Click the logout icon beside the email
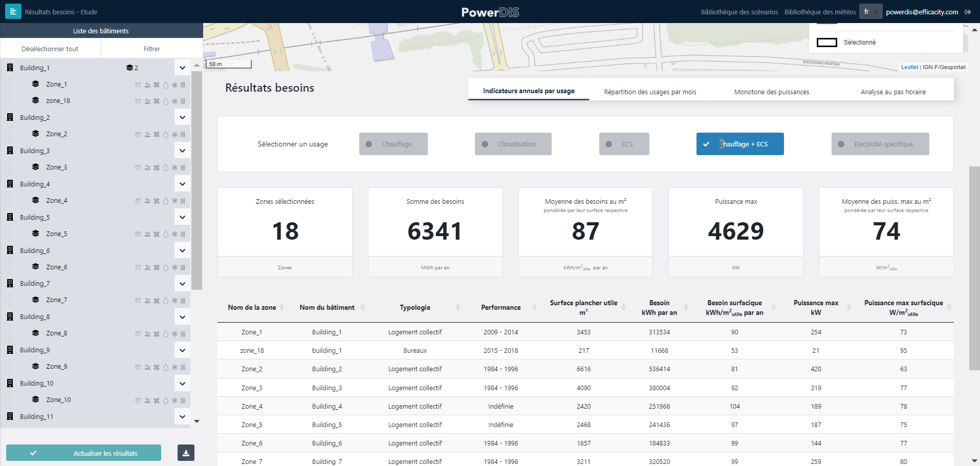 [x=968, y=12]
